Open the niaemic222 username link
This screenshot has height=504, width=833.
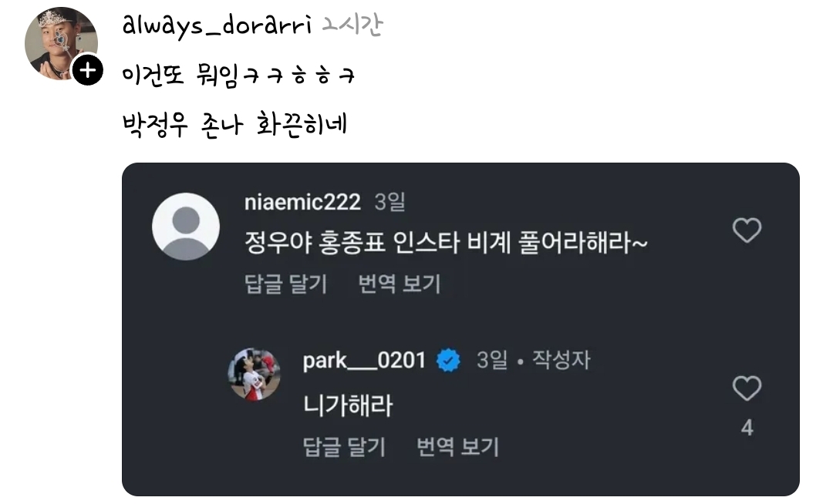pyautogui.click(x=302, y=202)
